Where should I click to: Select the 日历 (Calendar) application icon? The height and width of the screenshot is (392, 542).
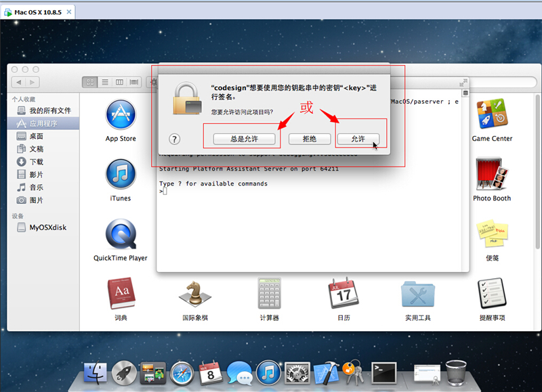343,294
